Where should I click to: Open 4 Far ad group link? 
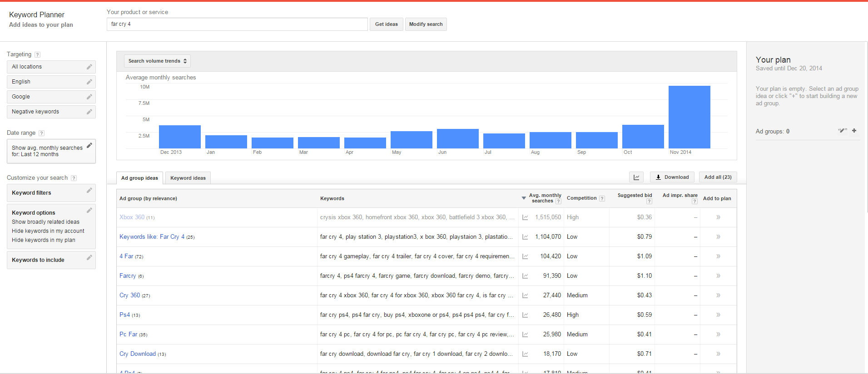[126, 256]
